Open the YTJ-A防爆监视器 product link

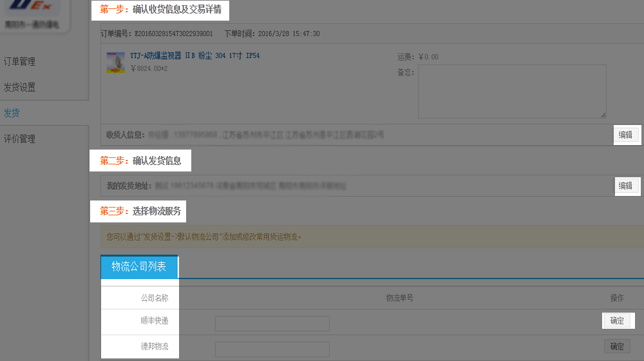tap(194, 56)
